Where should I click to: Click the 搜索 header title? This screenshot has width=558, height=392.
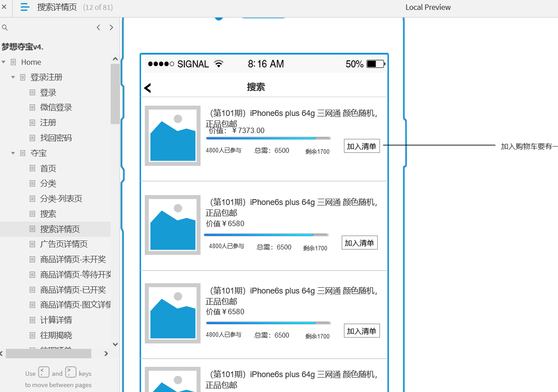pos(256,87)
